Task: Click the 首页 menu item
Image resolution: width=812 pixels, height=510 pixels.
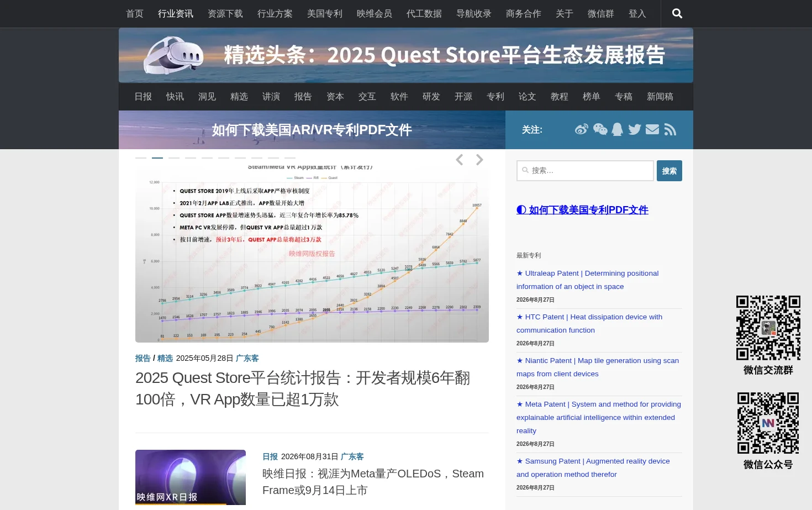Action: 135,14
